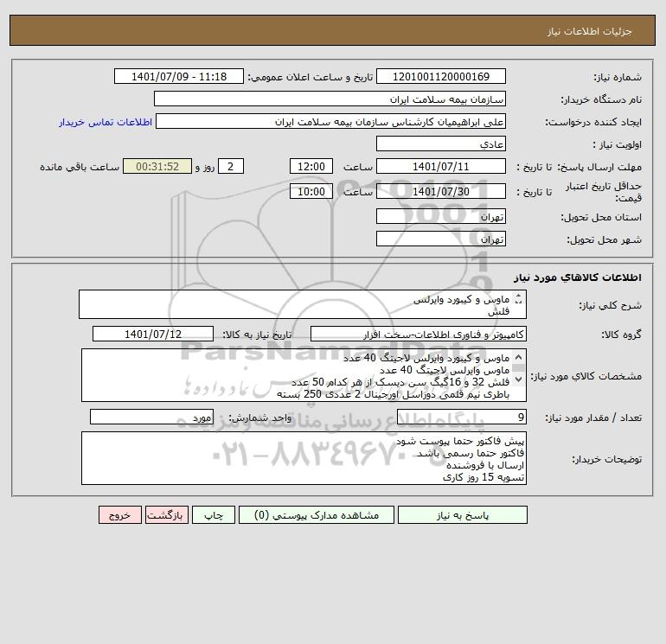666x644 pixels.
Task: Select announcement date field 1401/07/09 - 11:18
Action: (179, 76)
